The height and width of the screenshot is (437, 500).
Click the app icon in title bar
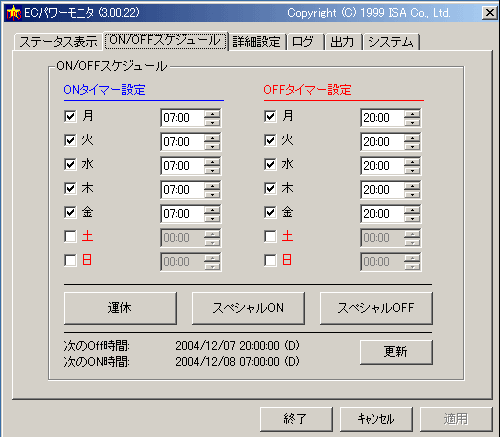click(14, 13)
